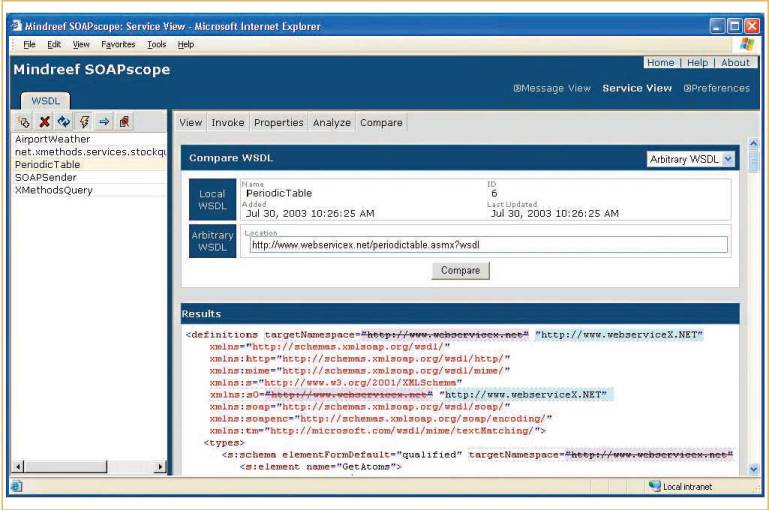Click the Help link in top right
Screen dimensions: 769x510
click(x=697, y=63)
